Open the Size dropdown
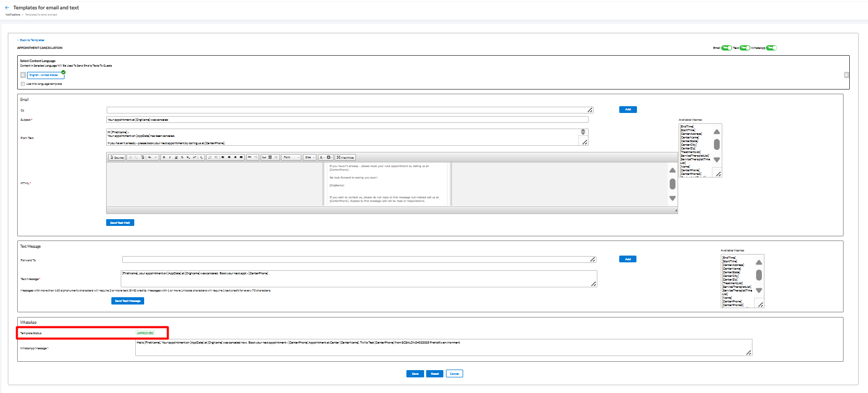This screenshot has width=868, height=393. pos(309,157)
